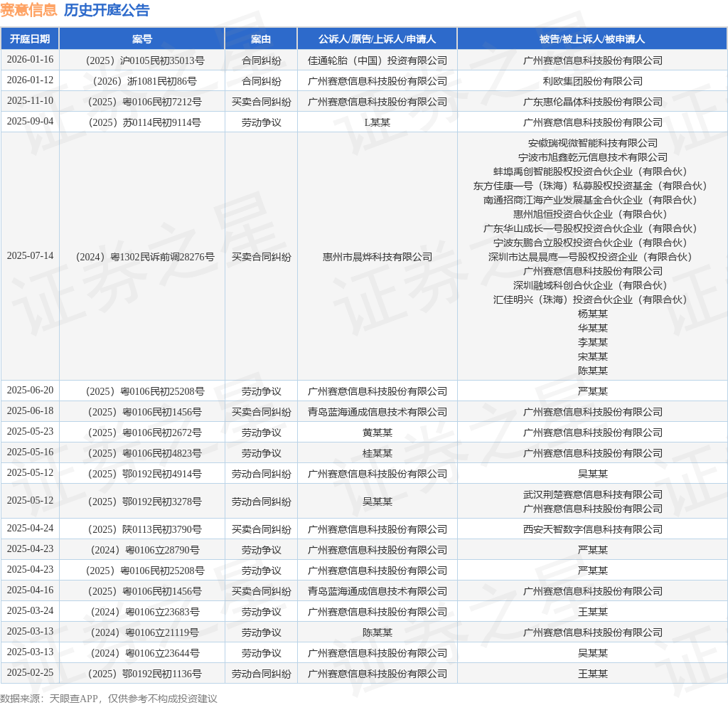The width and height of the screenshot is (728, 705).
Task: Click defendant 广东惠伦晶体科技股份有限公司
Action: pyautogui.click(x=593, y=102)
